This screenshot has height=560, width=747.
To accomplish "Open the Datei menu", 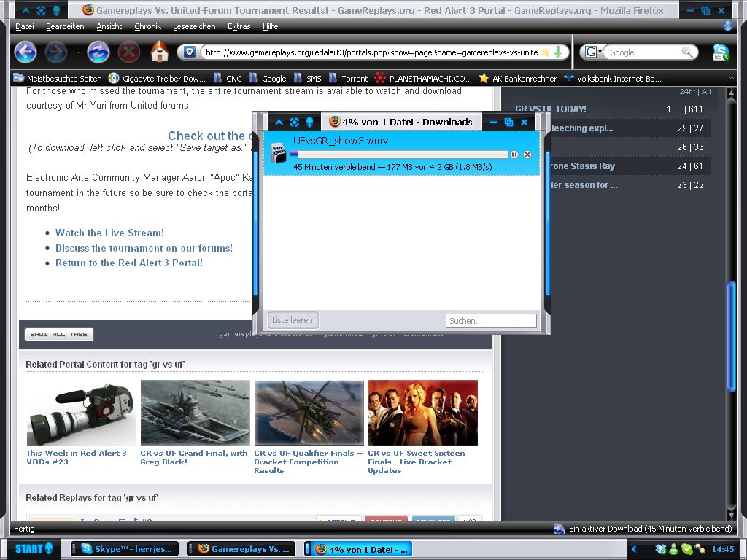I will [x=24, y=26].
